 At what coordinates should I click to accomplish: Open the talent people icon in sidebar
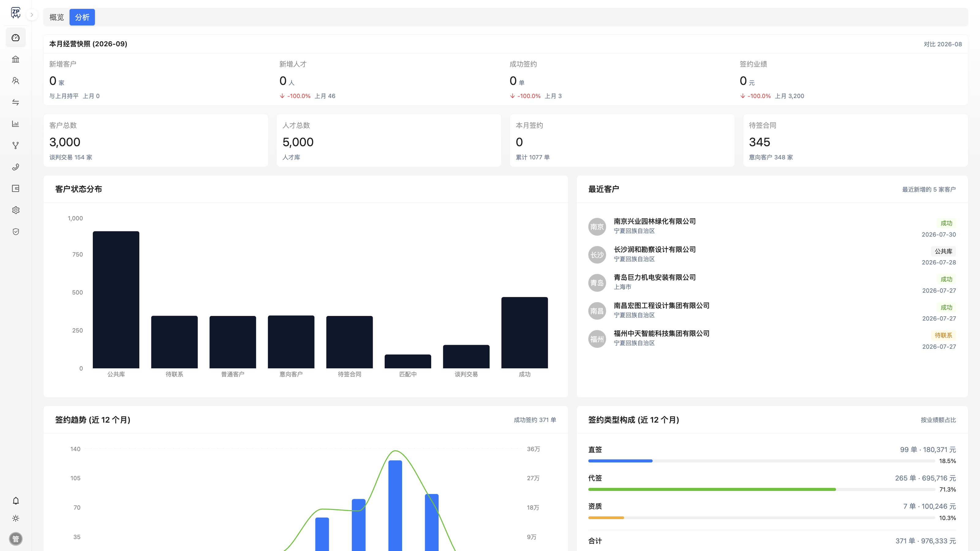[x=16, y=81]
